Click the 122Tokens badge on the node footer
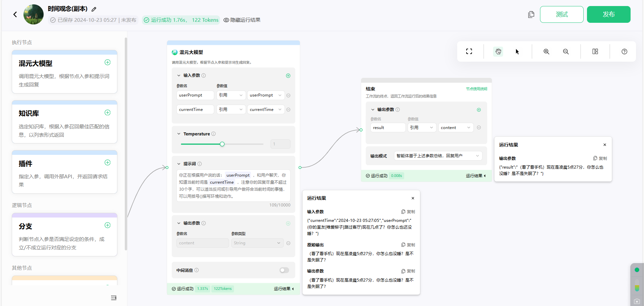This screenshot has width=644, height=306. 223,289
